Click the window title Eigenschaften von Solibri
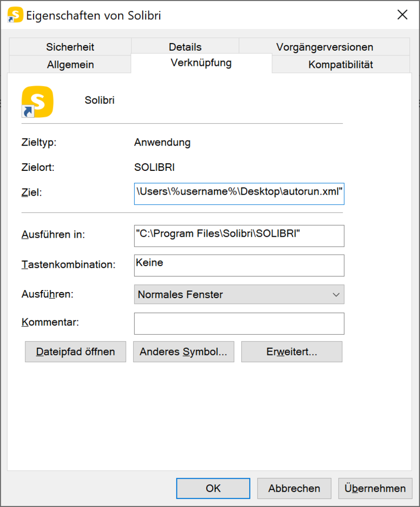420x507 pixels. [93, 15]
